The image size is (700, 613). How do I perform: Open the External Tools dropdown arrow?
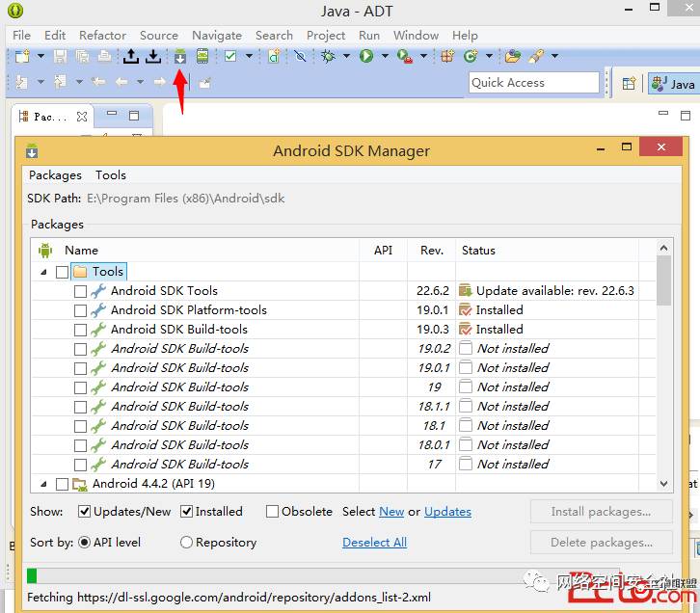[x=423, y=56]
